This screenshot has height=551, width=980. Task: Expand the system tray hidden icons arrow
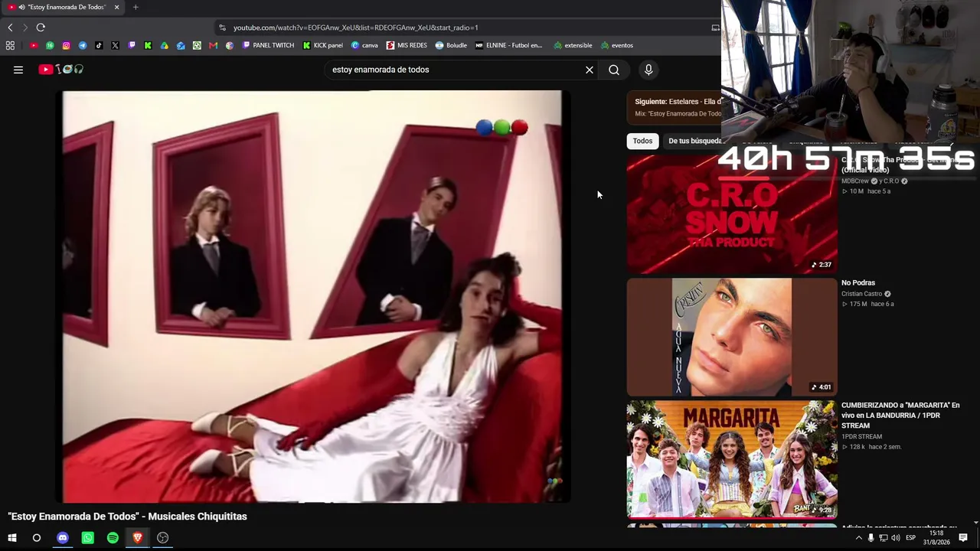tap(858, 538)
